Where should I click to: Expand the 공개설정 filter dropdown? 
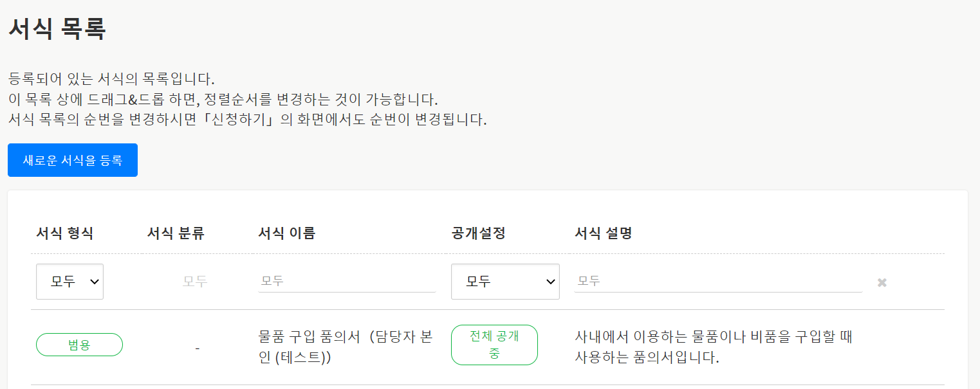pos(505,282)
